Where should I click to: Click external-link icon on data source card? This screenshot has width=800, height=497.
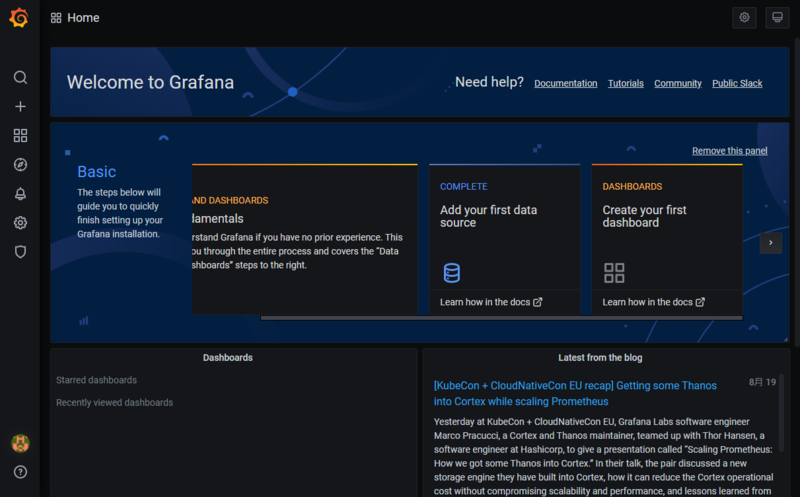pos(537,302)
